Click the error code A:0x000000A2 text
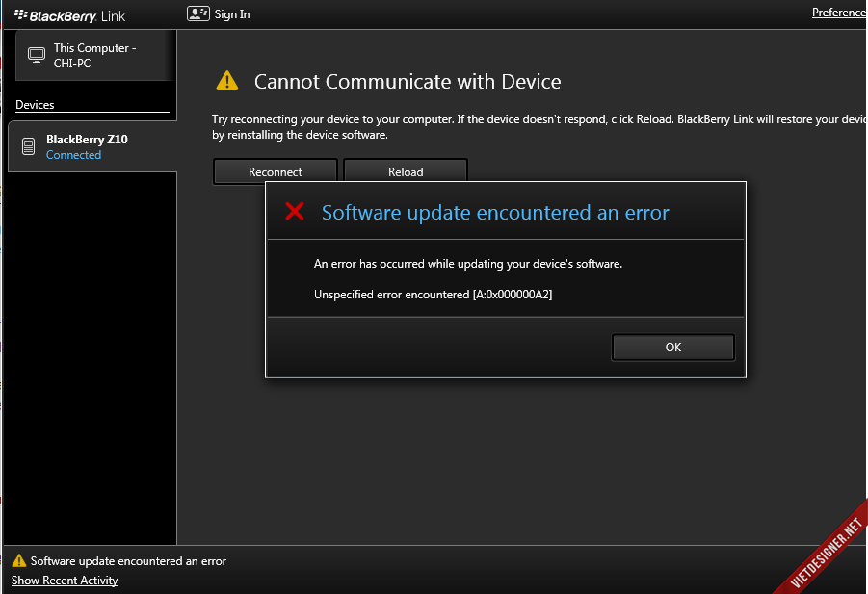868x594 pixels. tap(513, 295)
